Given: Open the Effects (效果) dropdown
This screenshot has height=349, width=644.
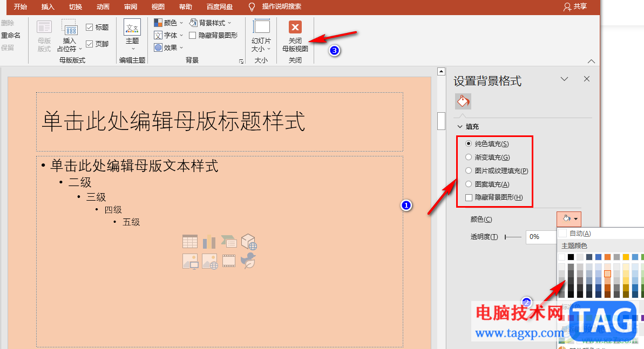Looking at the screenshot, I should point(168,47).
